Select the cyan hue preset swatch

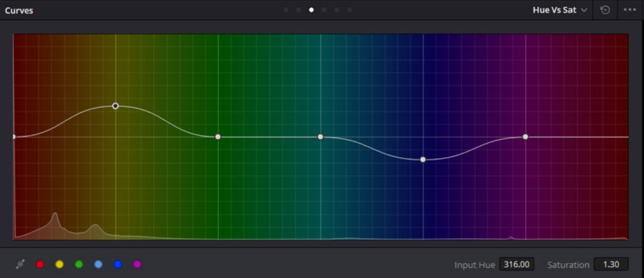coord(98,264)
